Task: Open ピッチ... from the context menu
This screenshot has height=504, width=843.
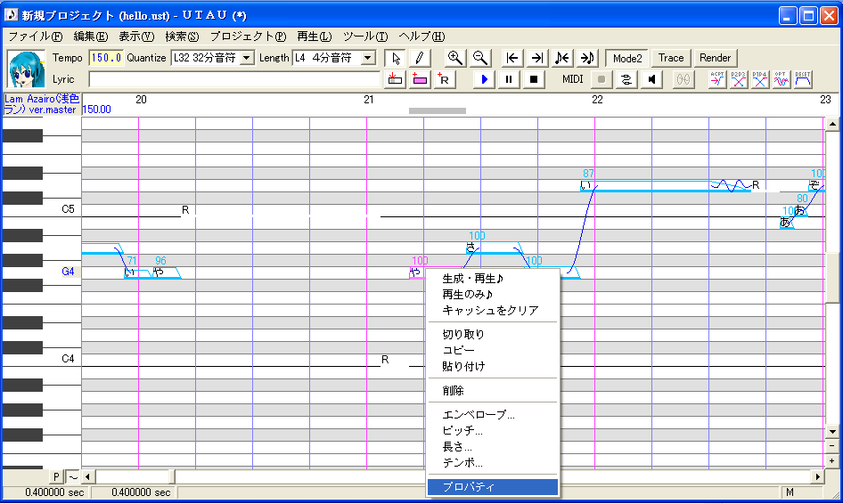Action: tap(493, 431)
